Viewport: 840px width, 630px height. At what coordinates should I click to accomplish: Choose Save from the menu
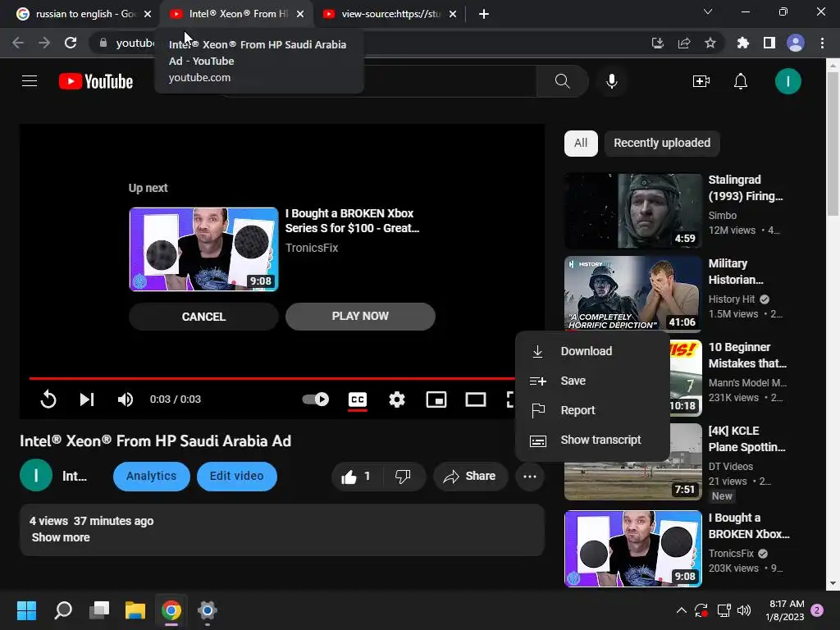click(592, 381)
